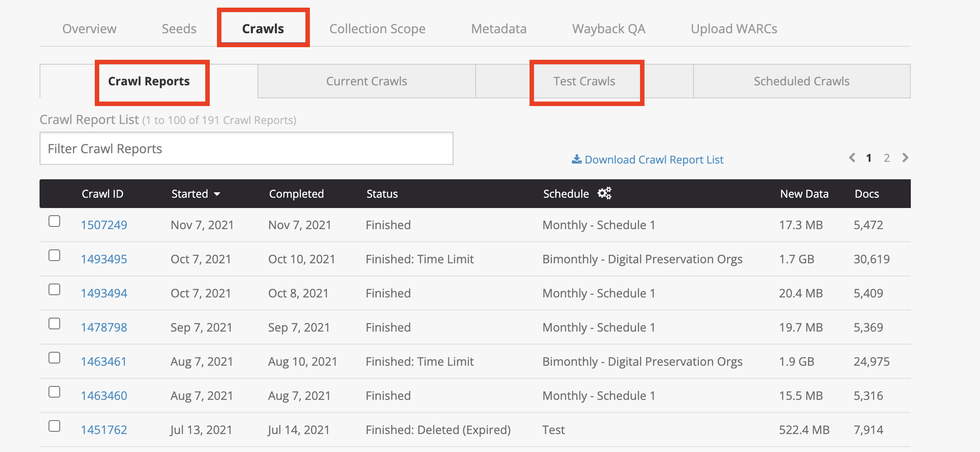Select checkbox for crawl 1507249
The width and height of the screenshot is (980, 452).
pyautogui.click(x=54, y=221)
